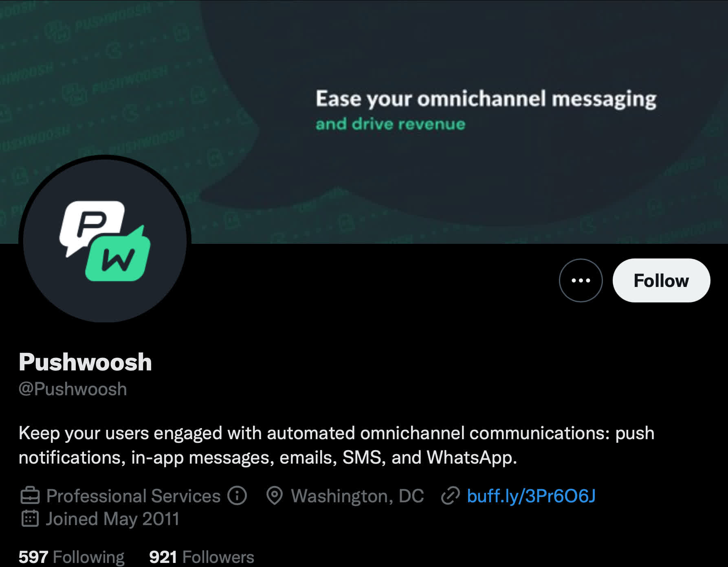This screenshot has height=567, width=728.
Task: Click the Joined May 2011 text
Action: click(112, 519)
